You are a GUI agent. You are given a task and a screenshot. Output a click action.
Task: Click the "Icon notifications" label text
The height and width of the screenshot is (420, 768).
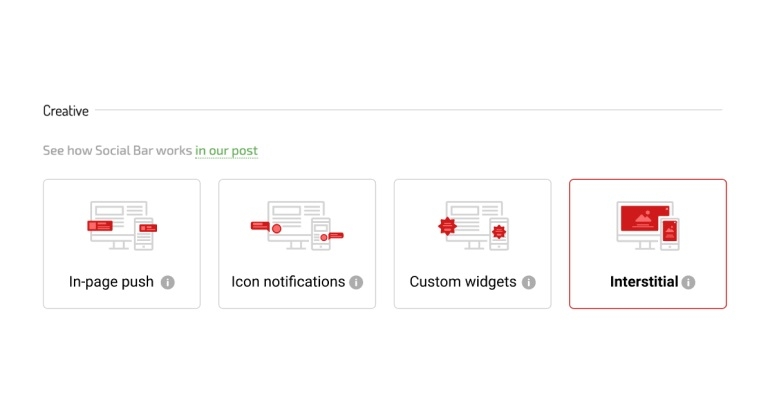288,282
